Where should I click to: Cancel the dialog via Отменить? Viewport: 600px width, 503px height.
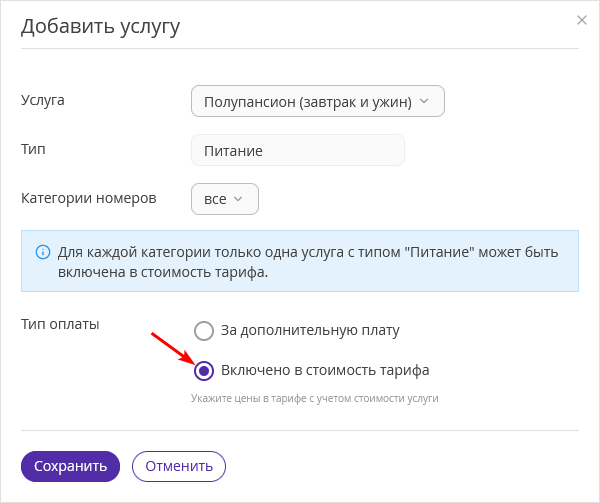pyautogui.click(x=179, y=466)
